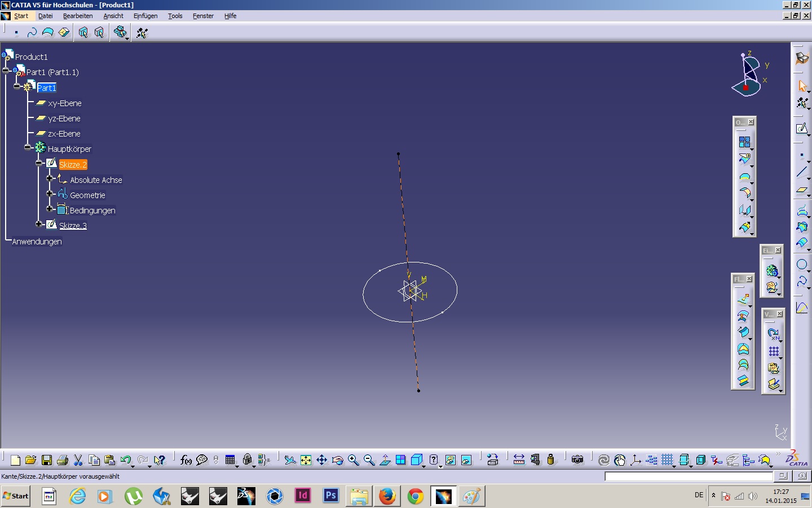Open the Ansicht menu
The image size is (812, 508).
(113, 16)
